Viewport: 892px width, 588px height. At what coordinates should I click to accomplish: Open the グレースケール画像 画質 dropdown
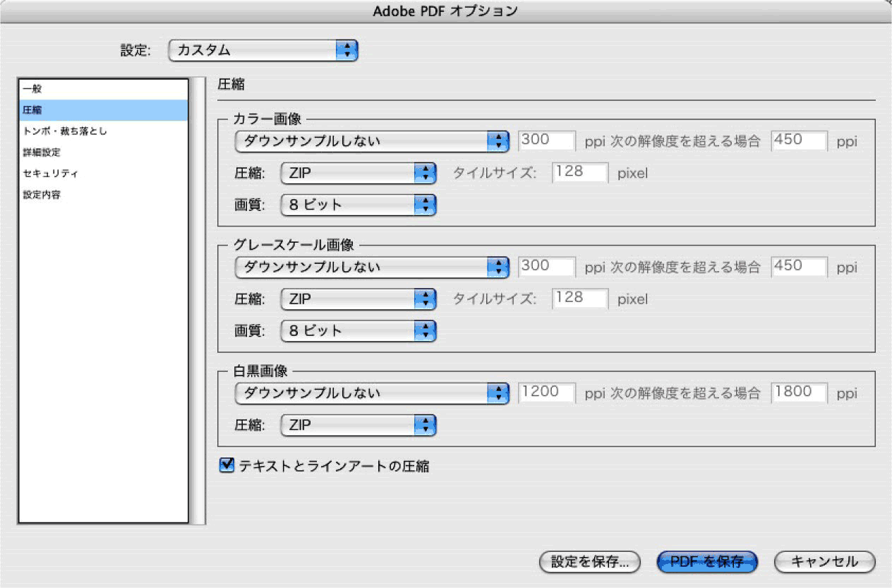tap(358, 330)
